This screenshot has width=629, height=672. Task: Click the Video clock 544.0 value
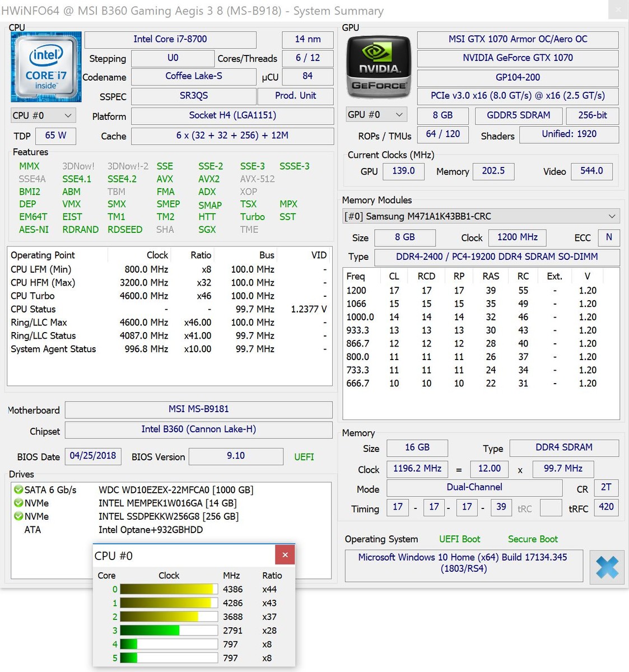(591, 171)
